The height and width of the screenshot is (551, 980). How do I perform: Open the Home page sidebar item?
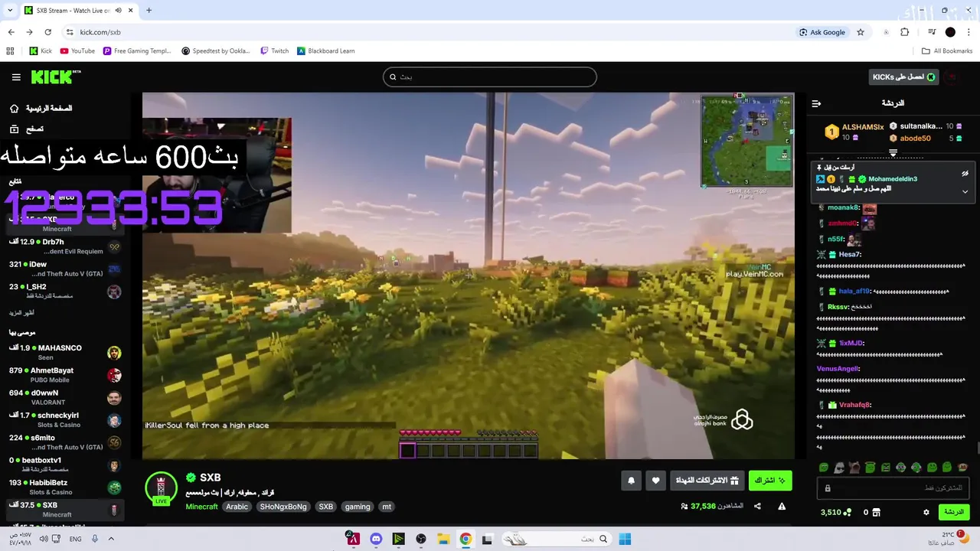click(x=41, y=109)
